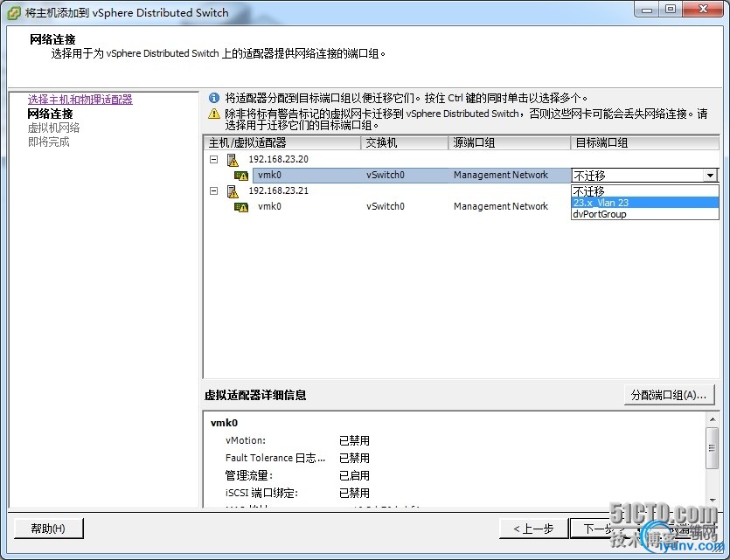Click the 即将完成 wizard step
This screenshot has height=560, width=730.
click(x=48, y=142)
